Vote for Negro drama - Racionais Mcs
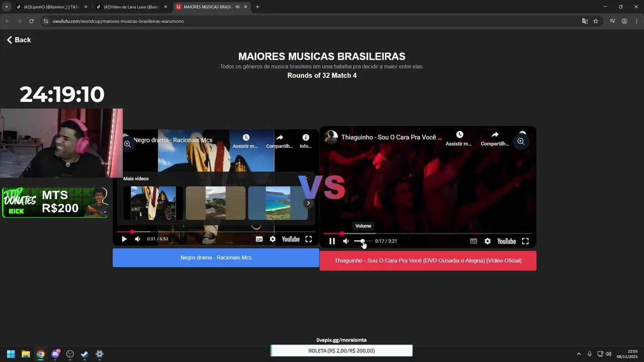The height and width of the screenshot is (362, 644). point(216,257)
